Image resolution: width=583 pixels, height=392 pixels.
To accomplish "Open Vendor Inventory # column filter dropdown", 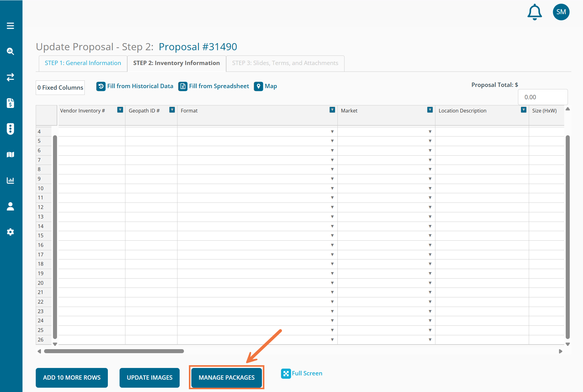I will coord(120,110).
